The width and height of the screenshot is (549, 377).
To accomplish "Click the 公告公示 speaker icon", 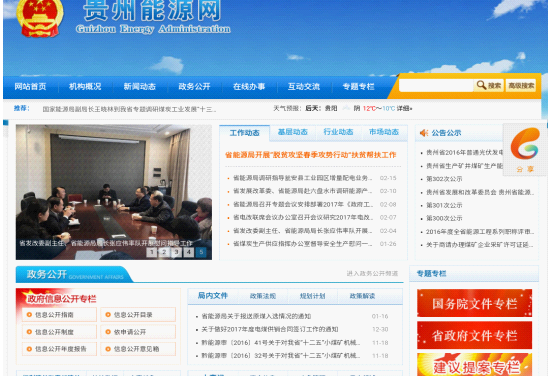I will coord(424,133).
